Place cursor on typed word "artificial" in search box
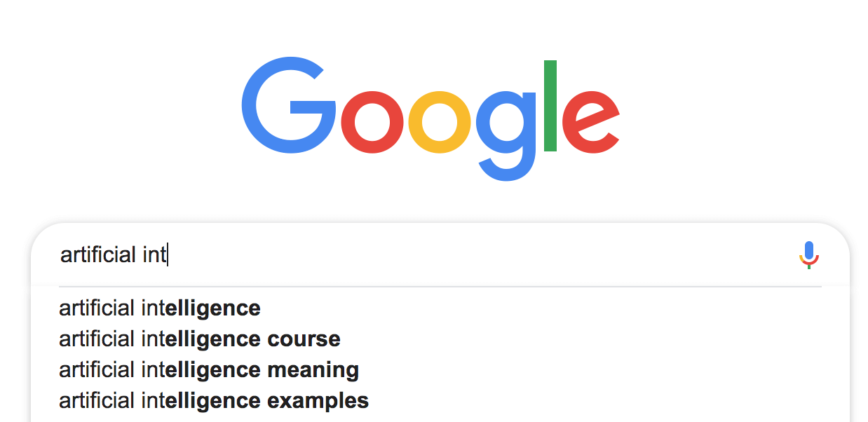 [x=98, y=254]
